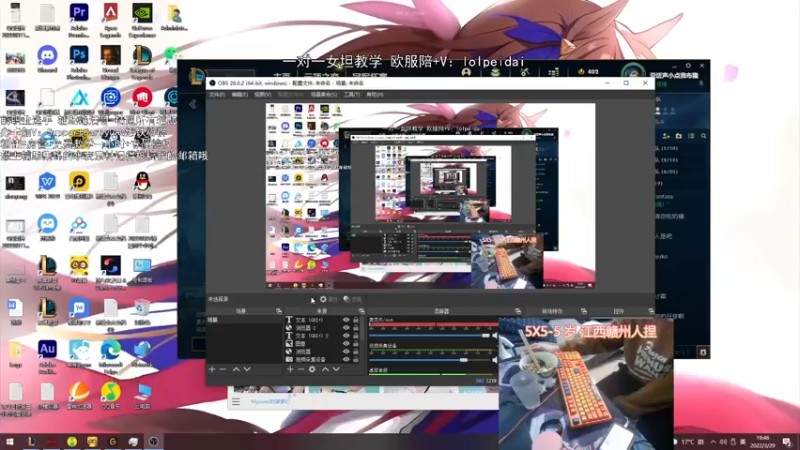Image resolution: width=800 pixels, height=450 pixels.
Task: Open WPS Office desktop shortcut
Action: [x=47, y=185]
